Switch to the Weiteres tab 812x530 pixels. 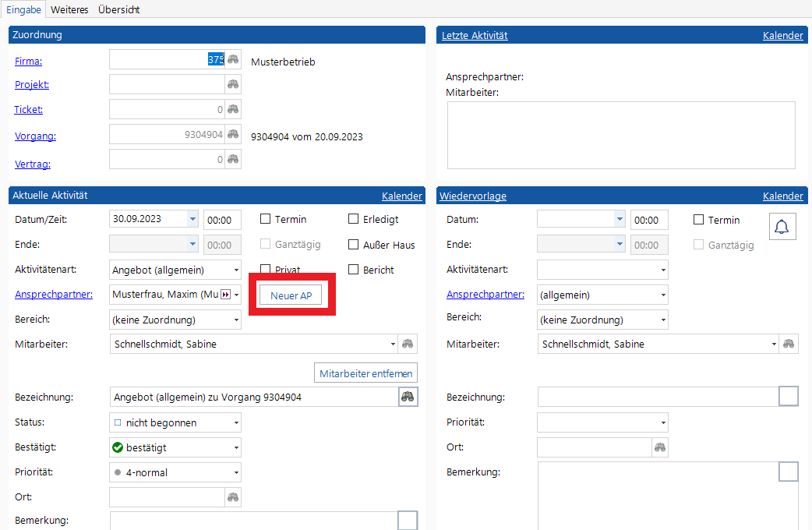[x=69, y=9]
